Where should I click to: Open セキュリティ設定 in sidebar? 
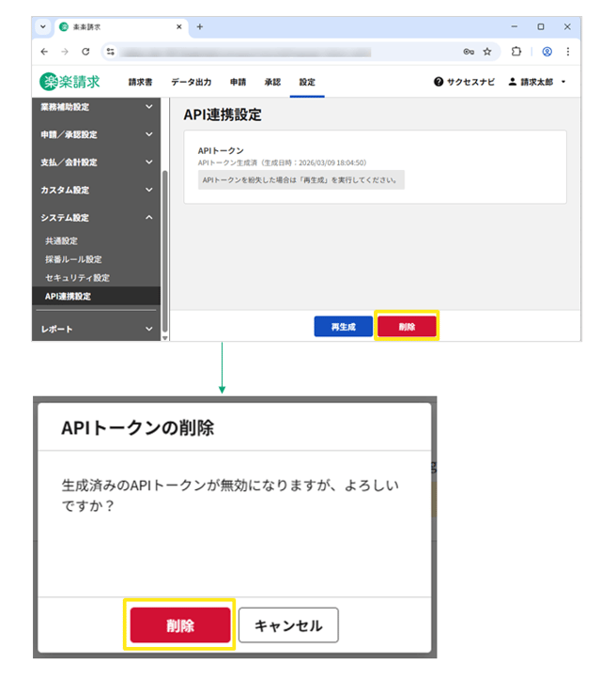(x=78, y=278)
